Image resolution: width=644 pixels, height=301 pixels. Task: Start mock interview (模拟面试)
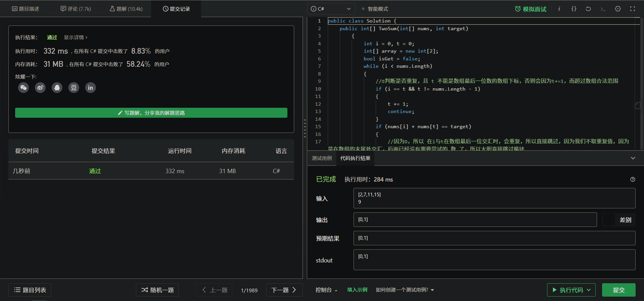tap(531, 9)
